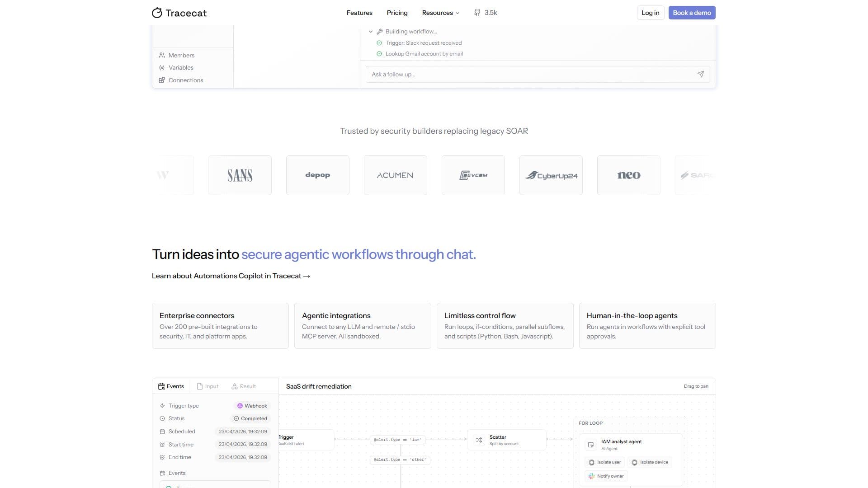Click the Status clock icon

click(162, 418)
